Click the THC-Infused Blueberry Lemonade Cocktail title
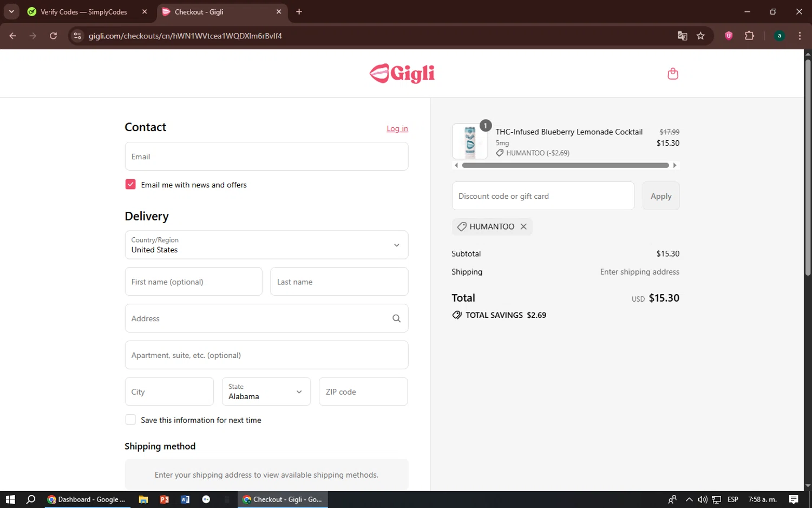Screen dimensions: 812x508 pos(569,132)
